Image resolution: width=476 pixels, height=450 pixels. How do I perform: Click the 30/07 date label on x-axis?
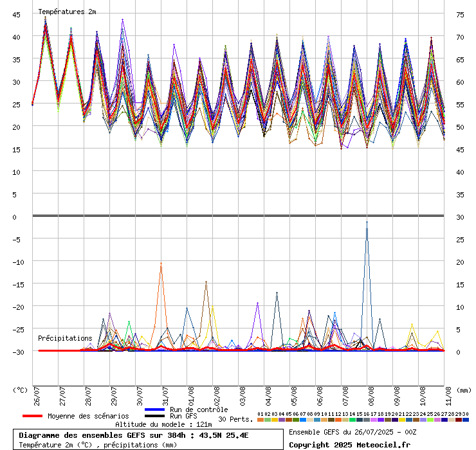[140, 396]
